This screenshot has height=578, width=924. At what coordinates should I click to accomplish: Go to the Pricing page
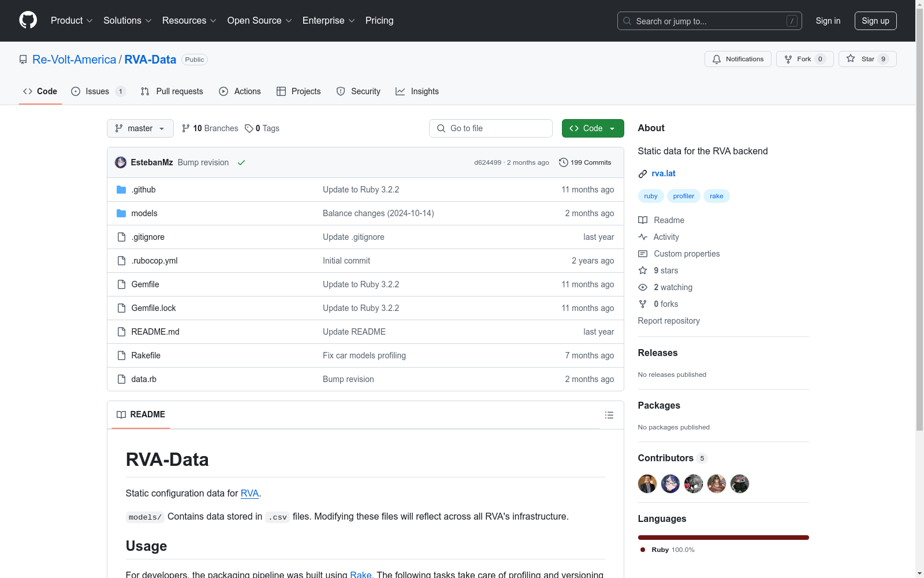pyautogui.click(x=379, y=21)
